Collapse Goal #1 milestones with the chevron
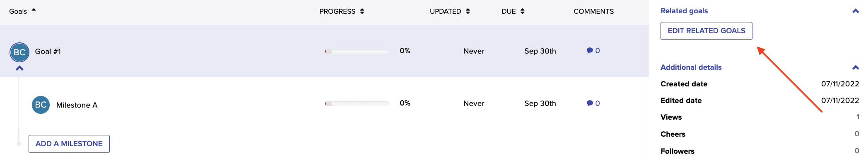This screenshot has width=868, height=162. pyautogui.click(x=19, y=68)
